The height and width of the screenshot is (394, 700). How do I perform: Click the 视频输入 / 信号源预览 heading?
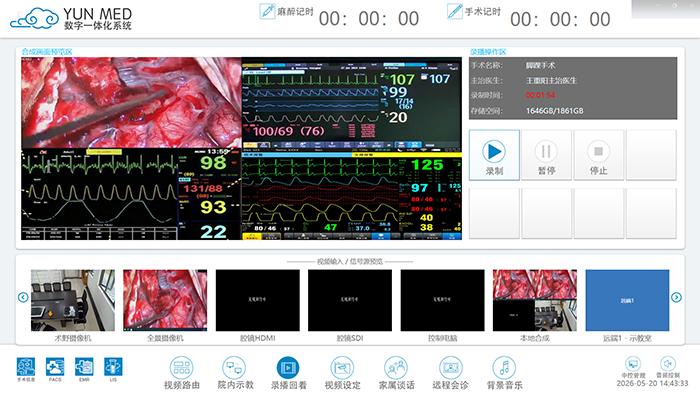coord(350,261)
